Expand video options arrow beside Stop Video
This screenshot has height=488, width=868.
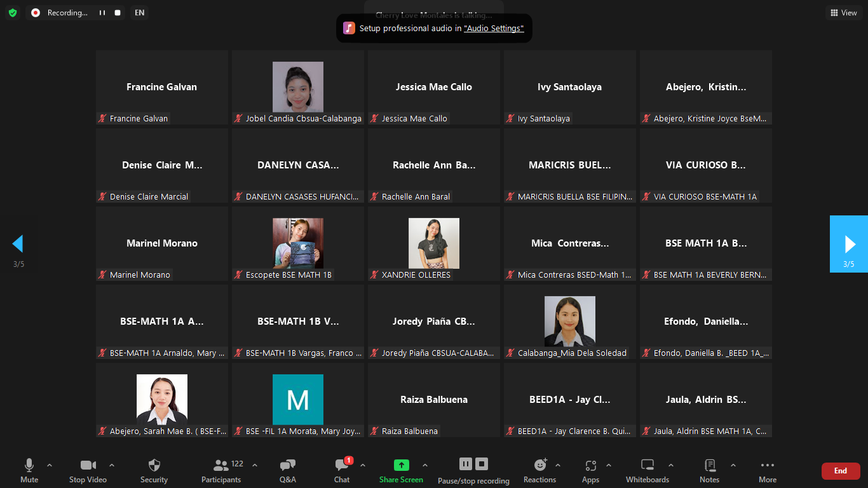[x=112, y=465]
